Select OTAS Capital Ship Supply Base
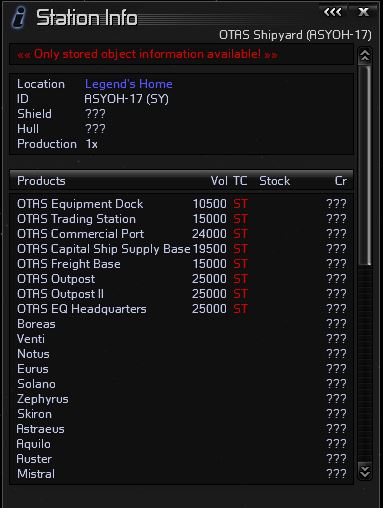Screen dimensions: 383x508 tap(181, 249)
